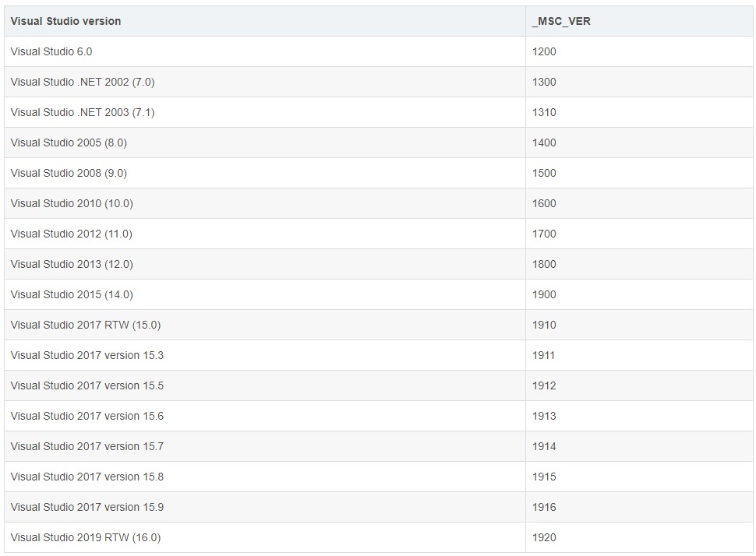Select the value 1916

point(544,507)
